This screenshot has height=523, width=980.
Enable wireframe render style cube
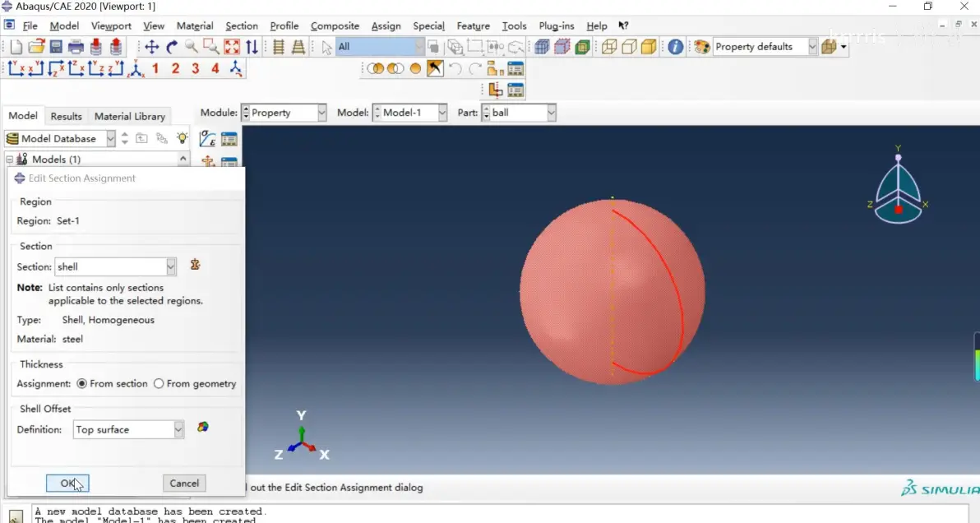point(609,47)
